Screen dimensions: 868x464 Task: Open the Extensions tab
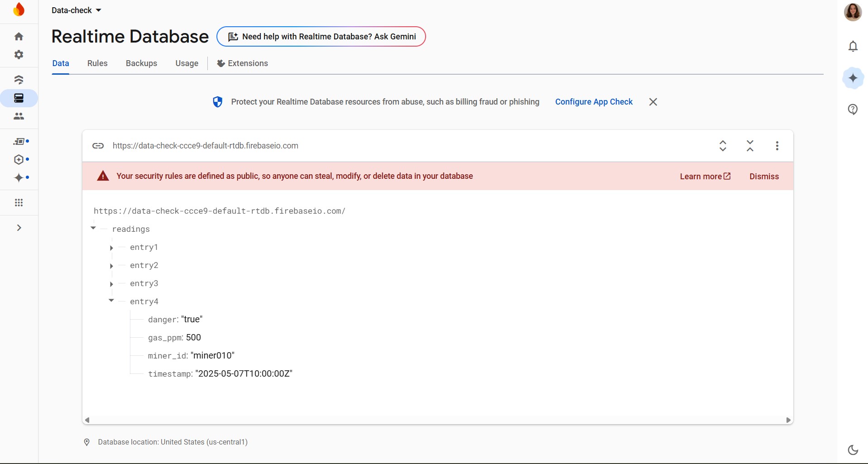tap(242, 63)
